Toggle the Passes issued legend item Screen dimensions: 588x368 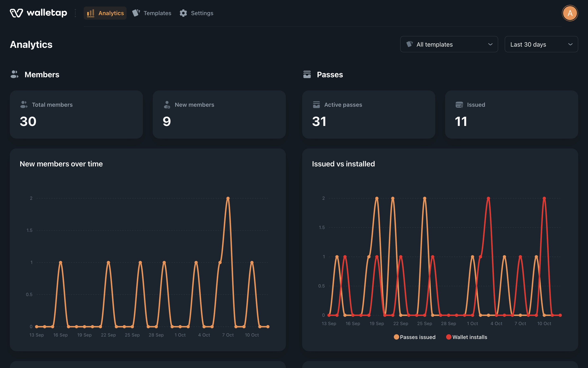tap(414, 337)
